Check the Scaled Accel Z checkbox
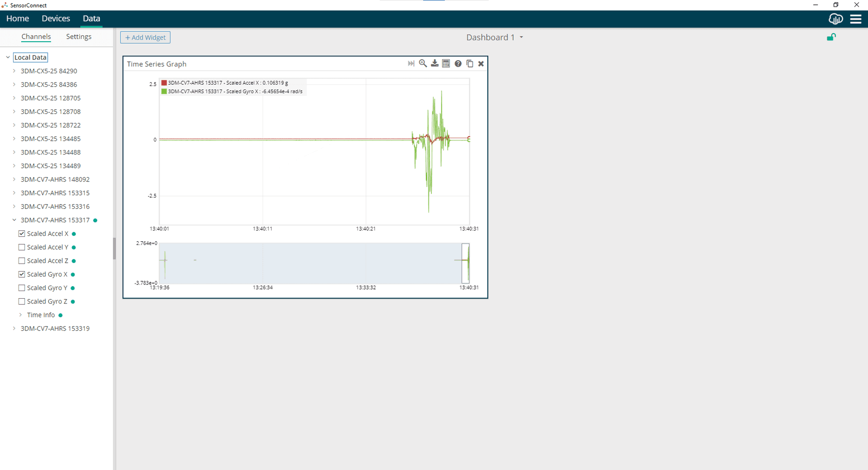 [22, 261]
